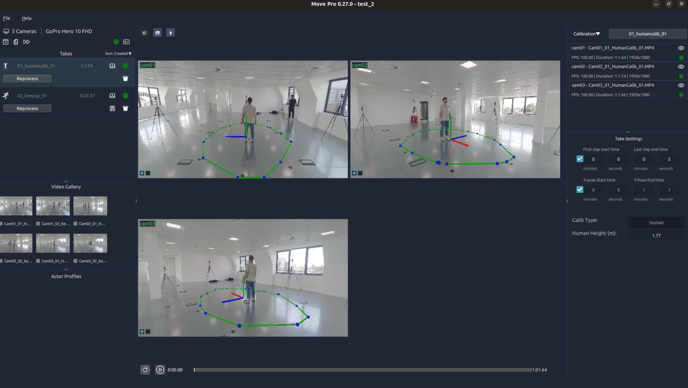
Task: Click trash icon for 02_keepup_01 take
Action: (125, 108)
